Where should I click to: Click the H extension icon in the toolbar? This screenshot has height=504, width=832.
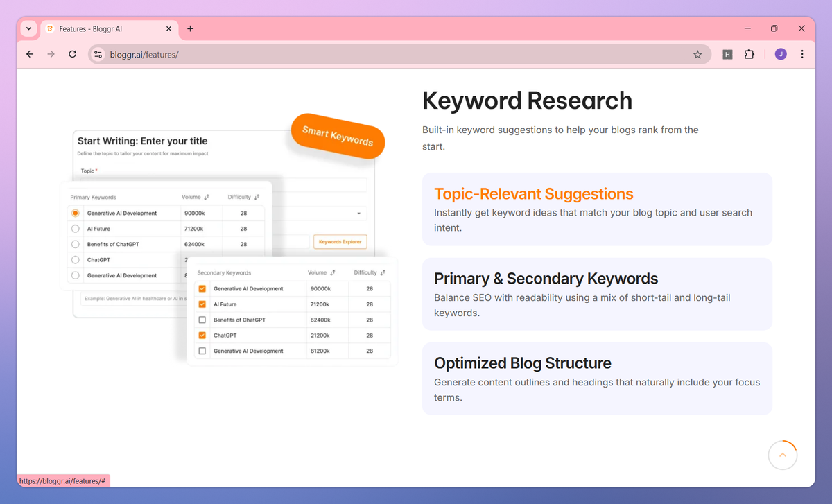(x=727, y=53)
